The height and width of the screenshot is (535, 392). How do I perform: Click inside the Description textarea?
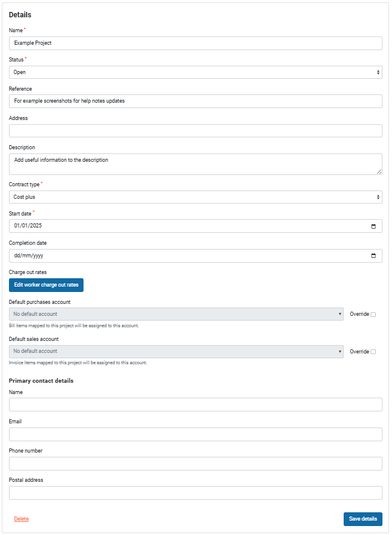[195, 164]
